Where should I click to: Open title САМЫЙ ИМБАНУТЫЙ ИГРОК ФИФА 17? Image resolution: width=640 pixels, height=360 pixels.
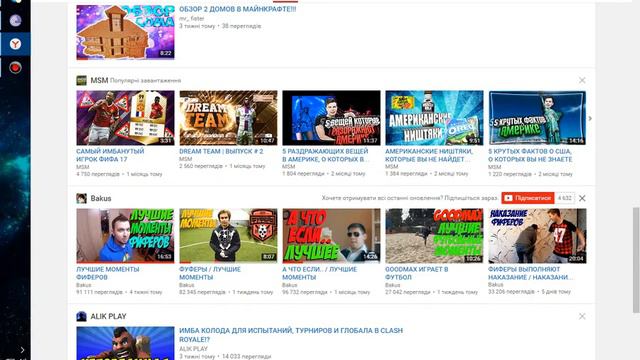click(110, 155)
